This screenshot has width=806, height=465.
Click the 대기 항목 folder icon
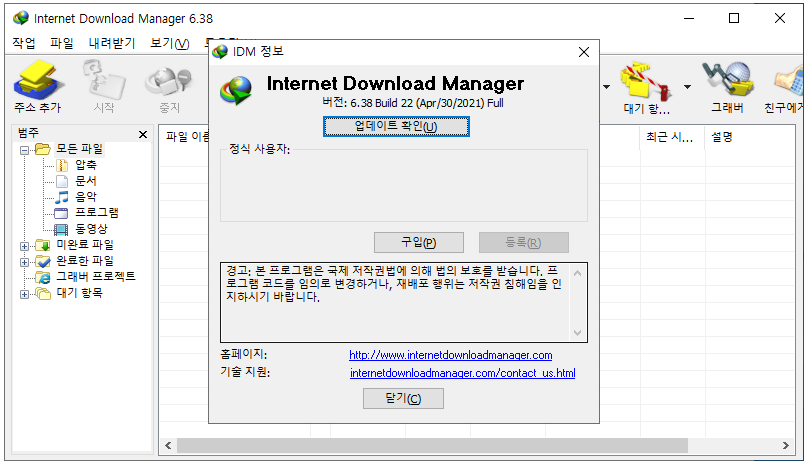click(43, 293)
